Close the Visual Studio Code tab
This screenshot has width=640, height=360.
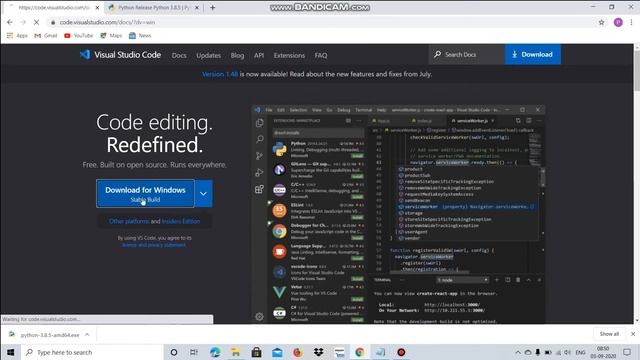pos(97,8)
